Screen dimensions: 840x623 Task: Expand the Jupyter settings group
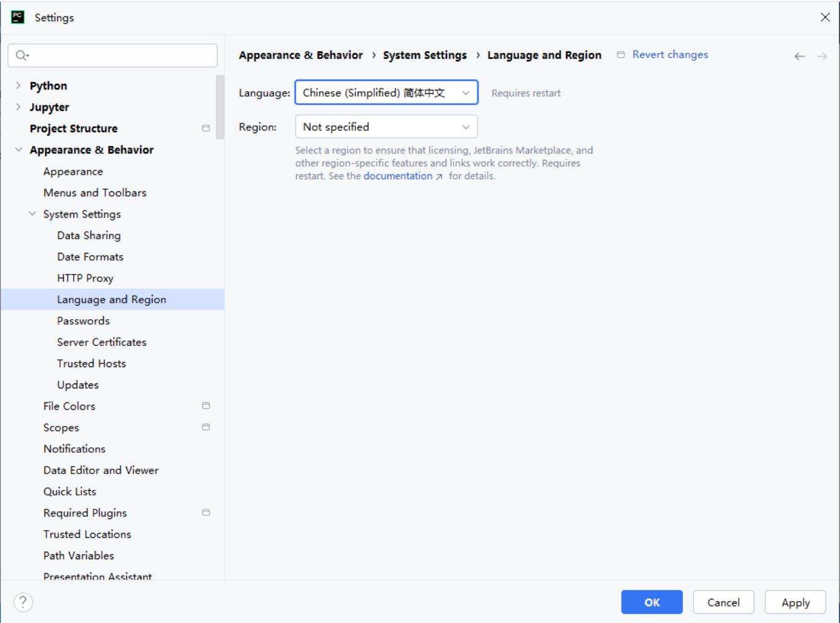pos(18,107)
